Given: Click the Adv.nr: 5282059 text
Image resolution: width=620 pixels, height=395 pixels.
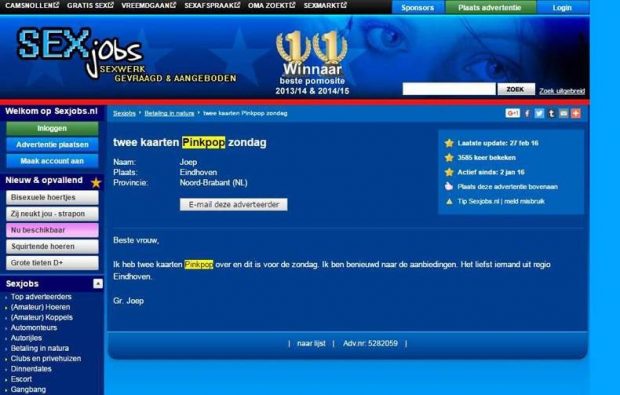Looking at the screenshot, I should 370,343.
